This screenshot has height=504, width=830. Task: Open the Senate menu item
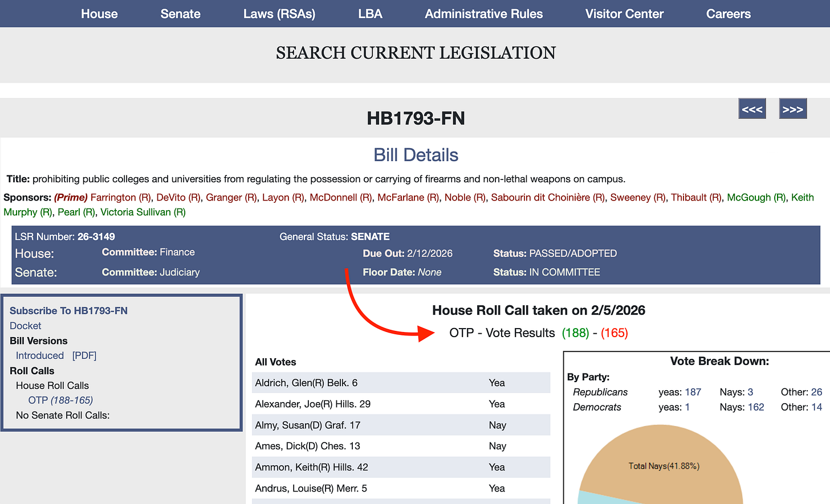point(180,14)
